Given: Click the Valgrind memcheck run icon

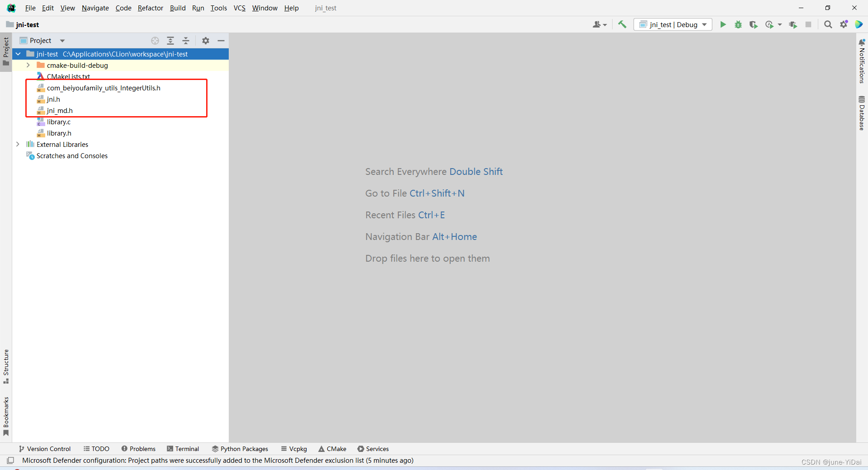Looking at the screenshot, I should pyautogui.click(x=793, y=24).
